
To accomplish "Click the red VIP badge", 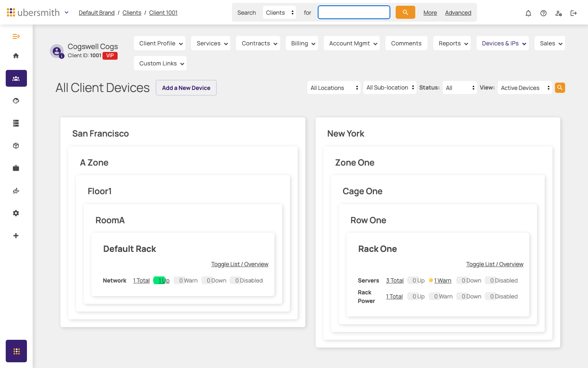I will pos(110,56).
